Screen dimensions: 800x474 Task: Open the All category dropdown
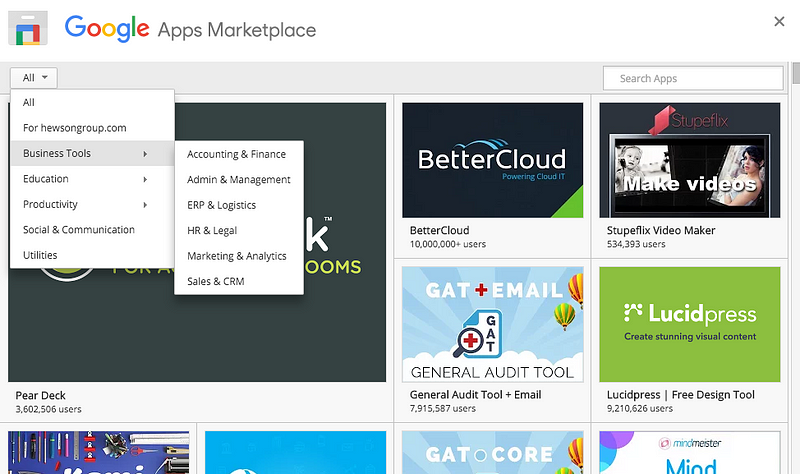(x=34, y=78)
